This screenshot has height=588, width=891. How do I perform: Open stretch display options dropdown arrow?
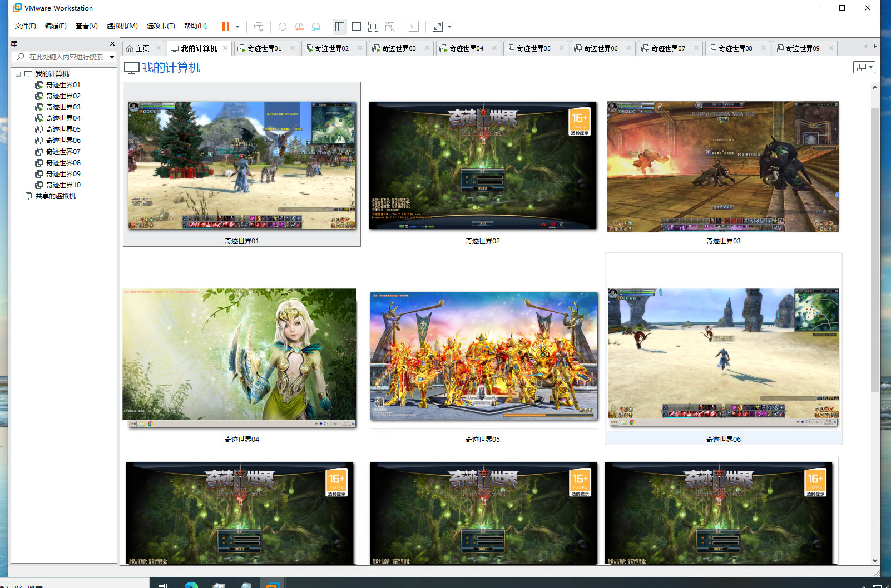[x=449, y=27]
